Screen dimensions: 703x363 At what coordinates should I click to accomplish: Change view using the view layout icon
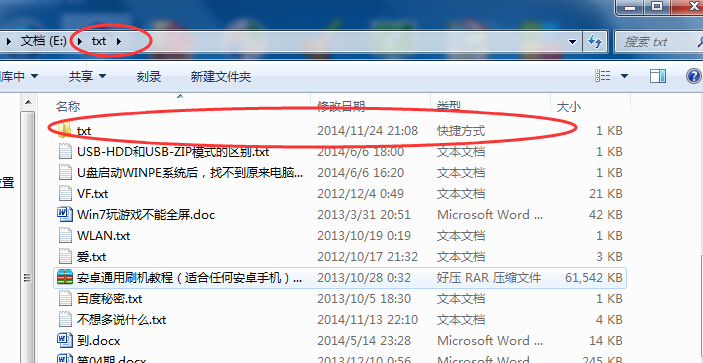click(603, 76)
